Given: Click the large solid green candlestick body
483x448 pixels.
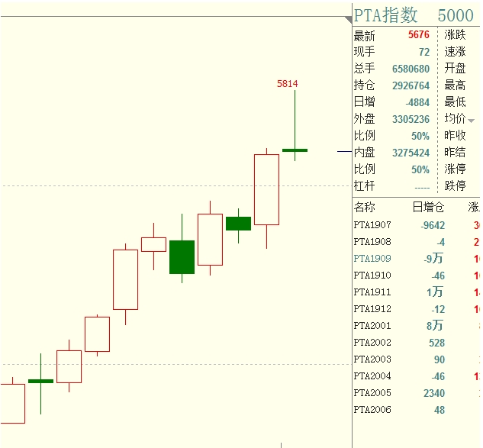Looking at the screenshot, I should coord(182,256).
